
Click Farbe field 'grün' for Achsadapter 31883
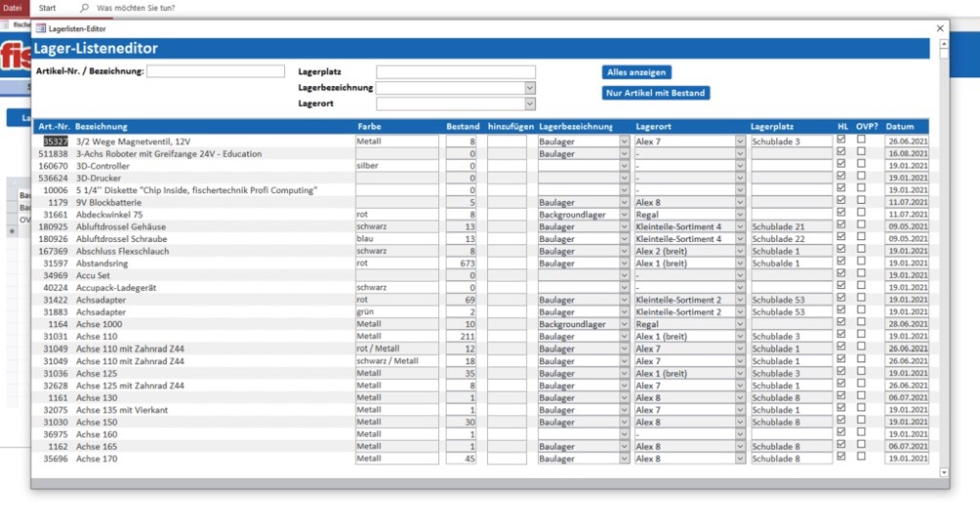coord(397,312)
